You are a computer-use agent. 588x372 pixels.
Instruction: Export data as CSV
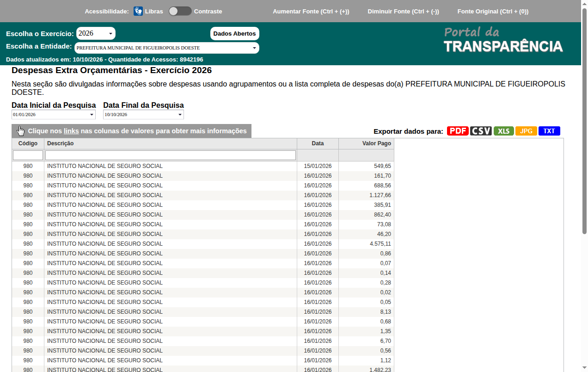point(481,131)
